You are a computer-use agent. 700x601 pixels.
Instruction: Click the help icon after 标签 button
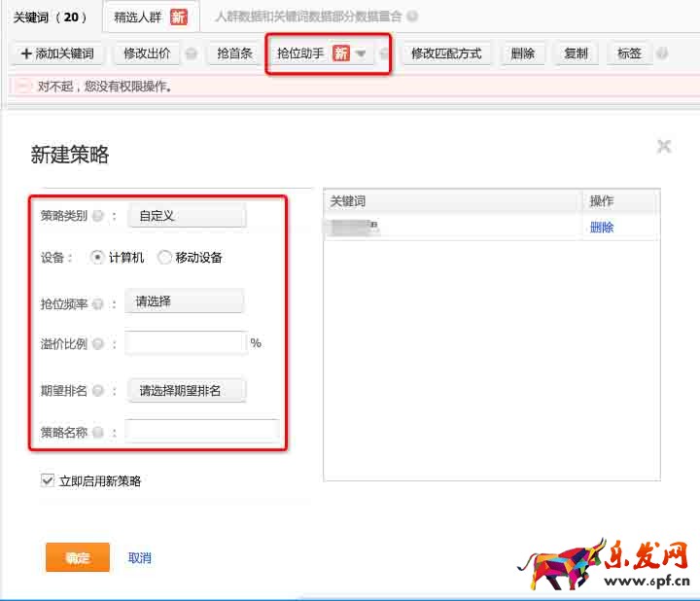pyautogui.click(x=662, y=54)
